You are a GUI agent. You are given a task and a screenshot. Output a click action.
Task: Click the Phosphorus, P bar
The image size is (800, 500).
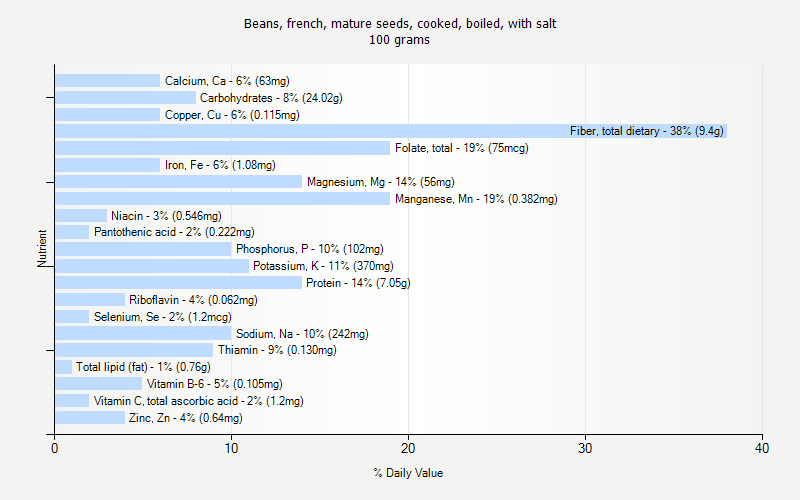point(143,249)
